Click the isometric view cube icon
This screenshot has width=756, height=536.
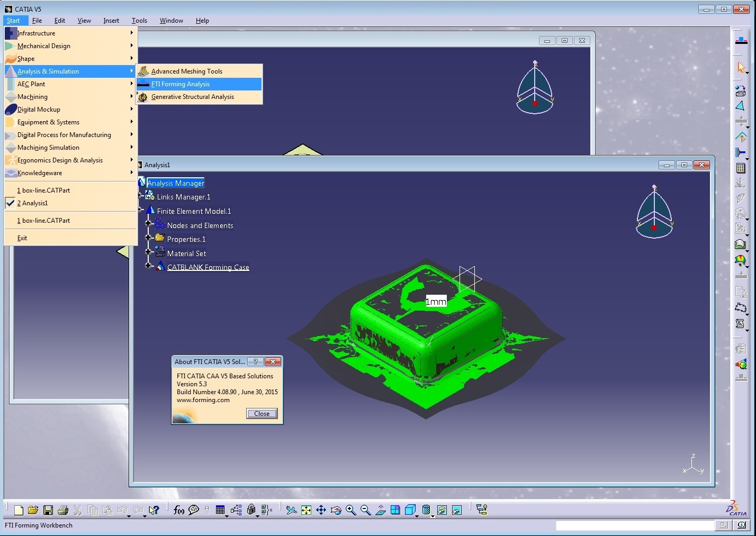tap(410, 510)
